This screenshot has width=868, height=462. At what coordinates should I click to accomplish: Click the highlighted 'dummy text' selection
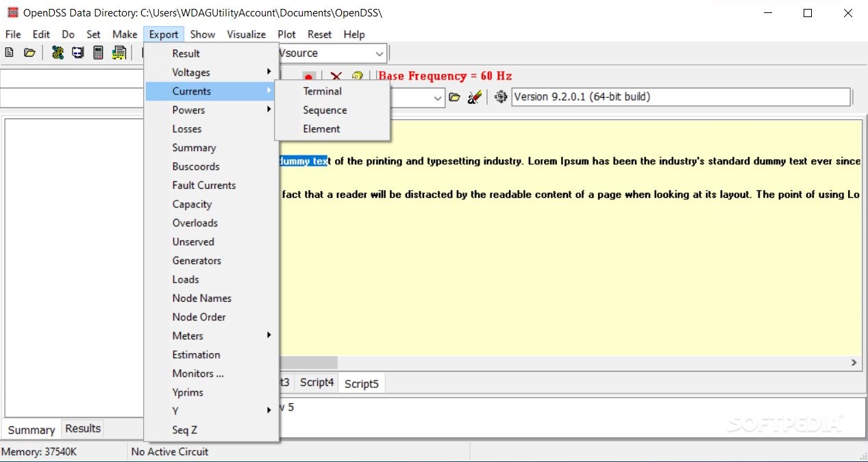tap(303, 162)
